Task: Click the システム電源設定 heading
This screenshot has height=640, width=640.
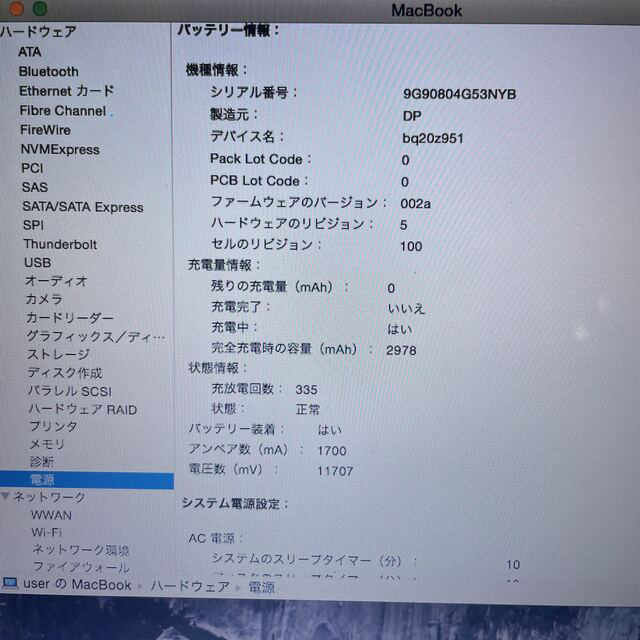Action: coord(235,504)
